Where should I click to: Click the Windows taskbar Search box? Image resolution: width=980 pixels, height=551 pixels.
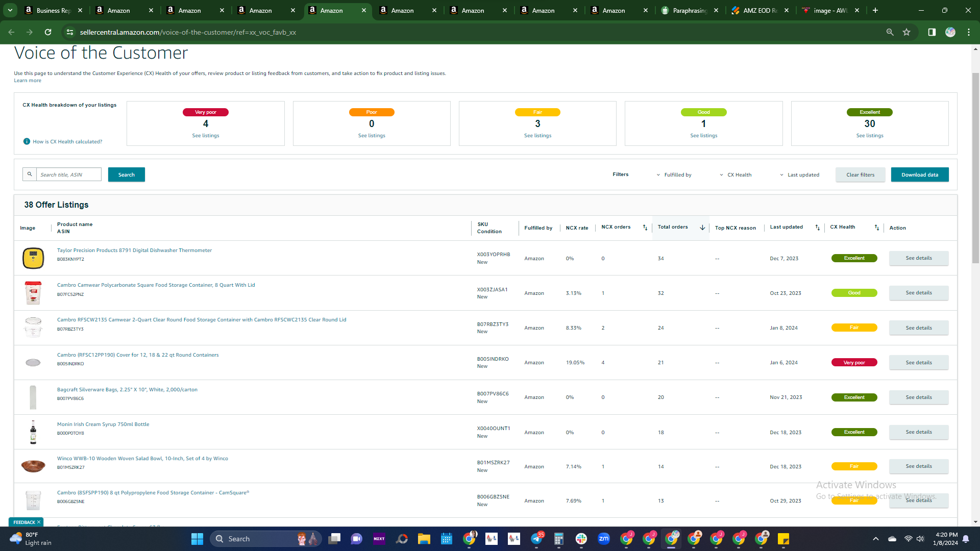tap(266, 539)
